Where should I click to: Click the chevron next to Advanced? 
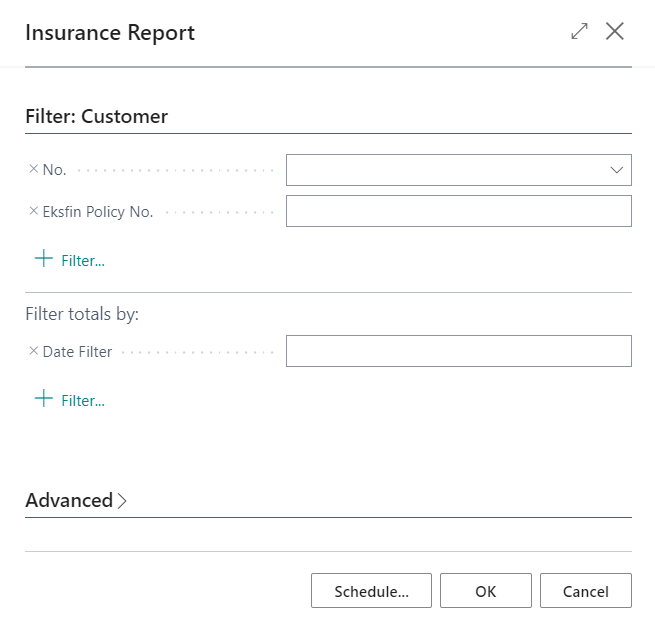click(122, 501)
